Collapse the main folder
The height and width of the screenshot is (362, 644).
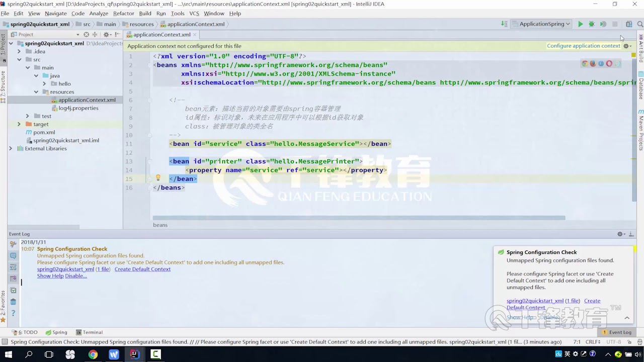coord(28,67)
